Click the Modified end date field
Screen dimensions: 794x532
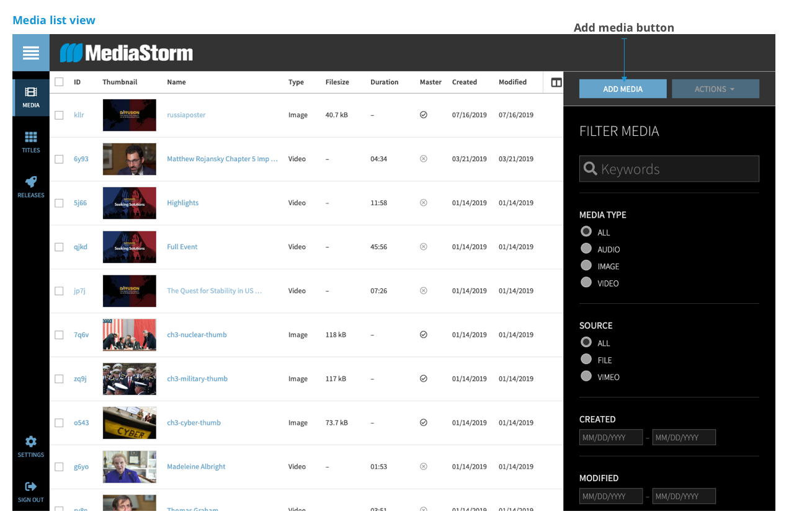[x=684, y=496]
